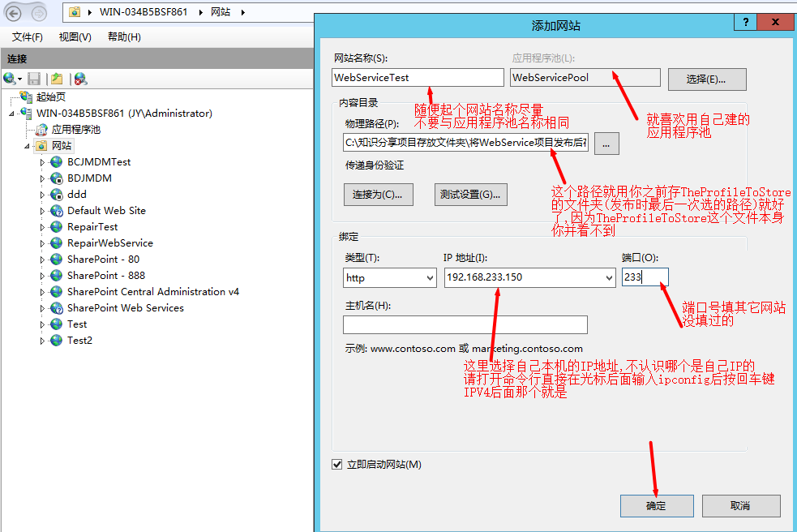Expand the SharePoint - 80 node
The height and width of the screenshot is (532, 797).
42,260
